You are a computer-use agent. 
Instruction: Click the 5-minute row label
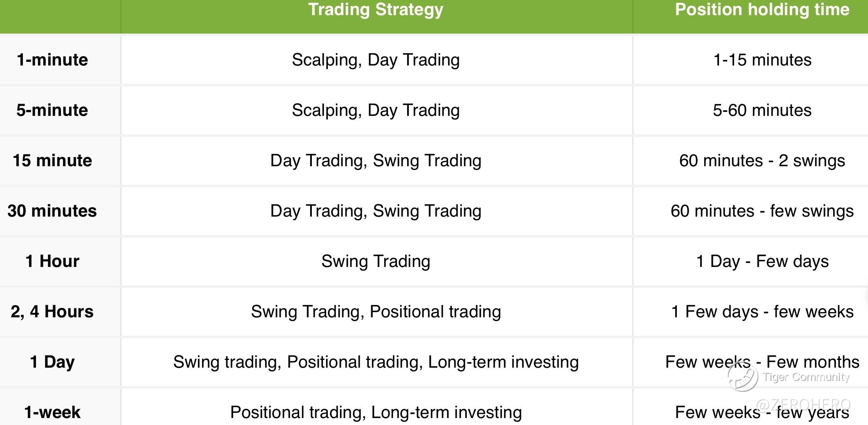tap(52, 110)
